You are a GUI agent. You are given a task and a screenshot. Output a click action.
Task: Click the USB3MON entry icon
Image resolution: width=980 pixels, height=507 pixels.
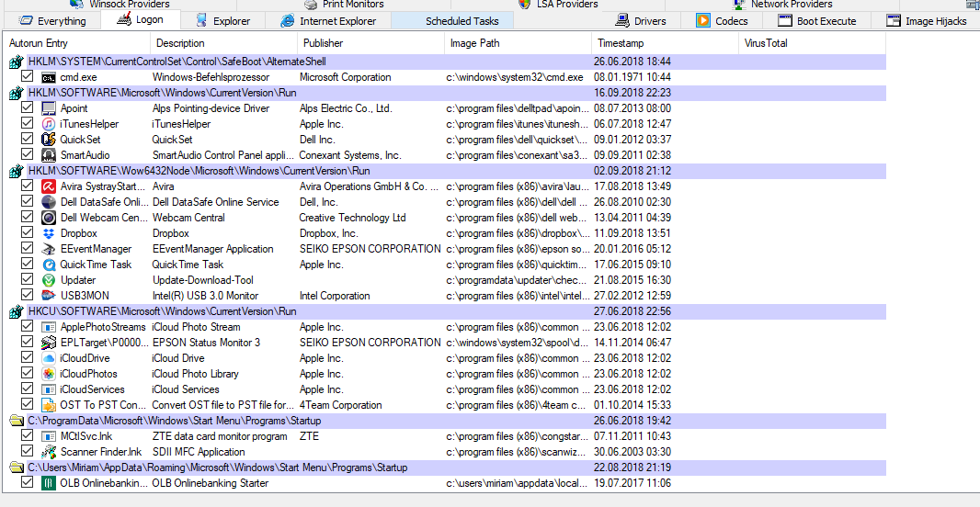click(x=48, y=296)
